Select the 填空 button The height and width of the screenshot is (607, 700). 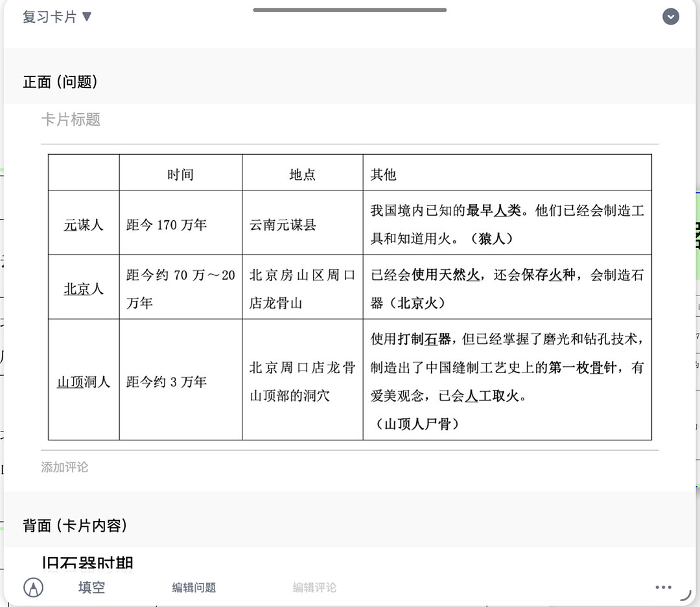91,588
